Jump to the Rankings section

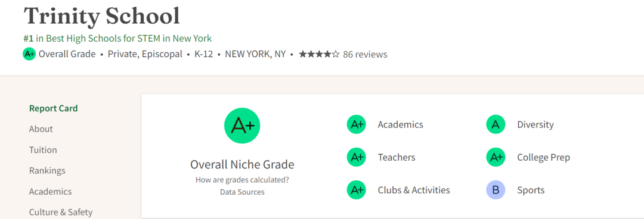47,170
